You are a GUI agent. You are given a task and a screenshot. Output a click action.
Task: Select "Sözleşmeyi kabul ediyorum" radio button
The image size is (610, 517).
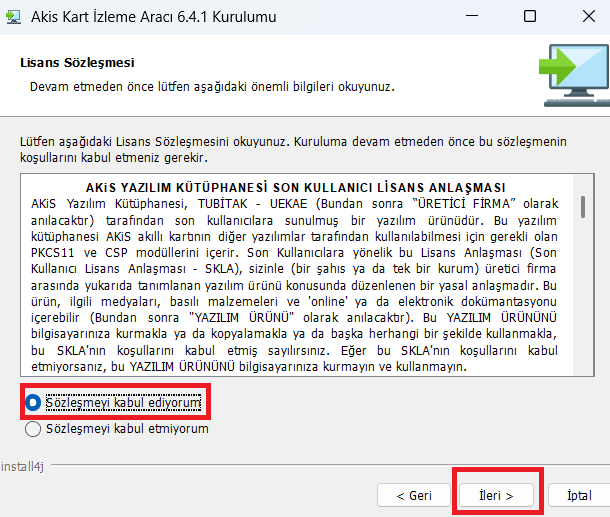(x=33, y=402)
